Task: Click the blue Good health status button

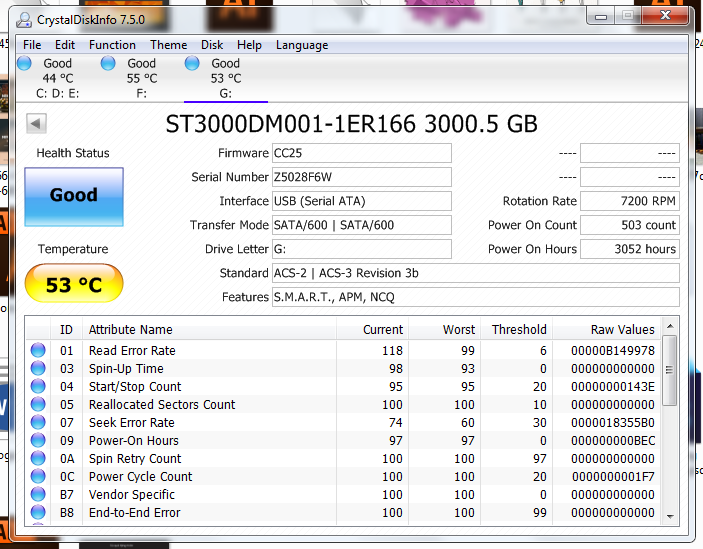Action: pos(74,195)
